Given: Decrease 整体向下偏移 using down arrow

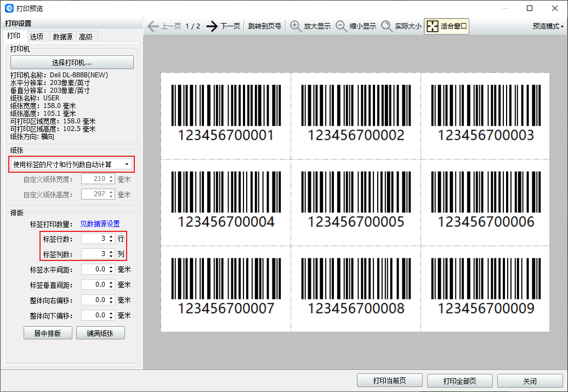Looking at the screenshot, I should pos(111,317).
